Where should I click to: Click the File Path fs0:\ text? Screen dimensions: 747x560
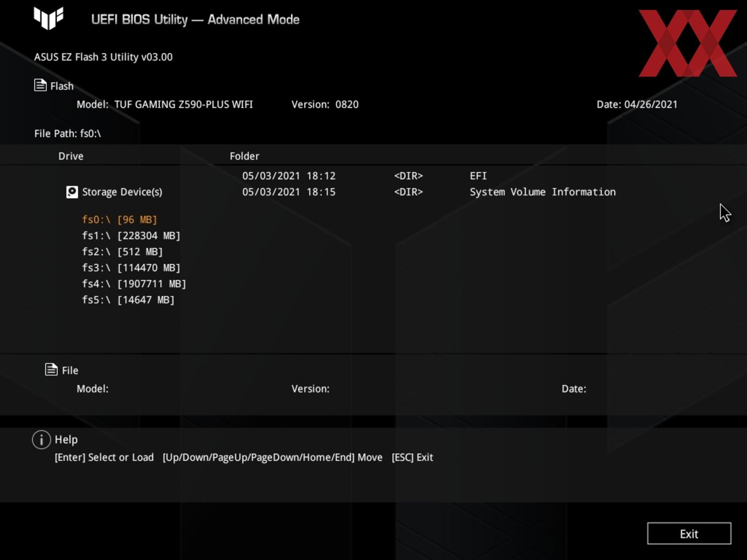(x=68, y=133)
